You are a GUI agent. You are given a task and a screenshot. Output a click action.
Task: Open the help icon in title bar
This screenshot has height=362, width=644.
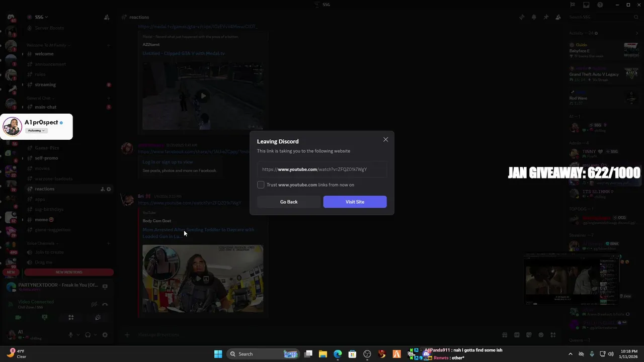tap(600, 5)
